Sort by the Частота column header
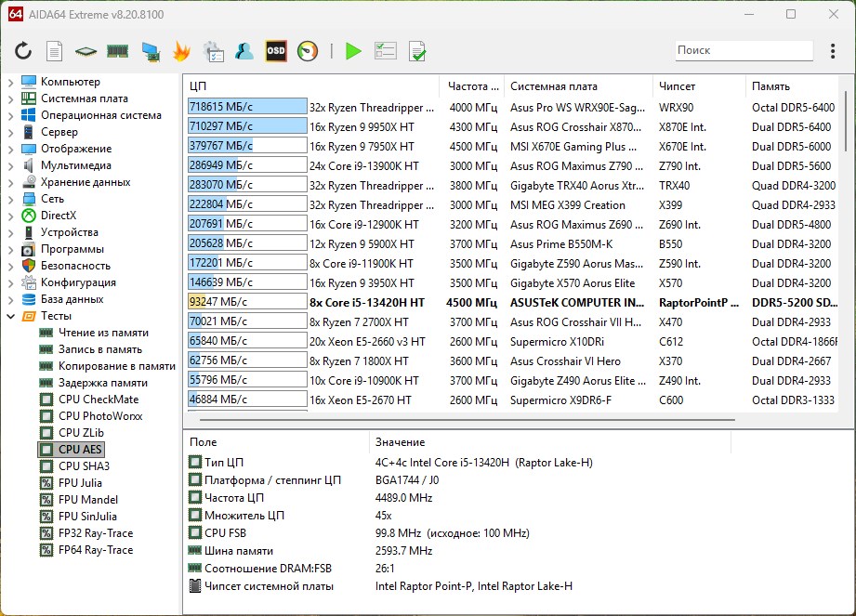Screen dimensions: 856x616 point(472,86)
